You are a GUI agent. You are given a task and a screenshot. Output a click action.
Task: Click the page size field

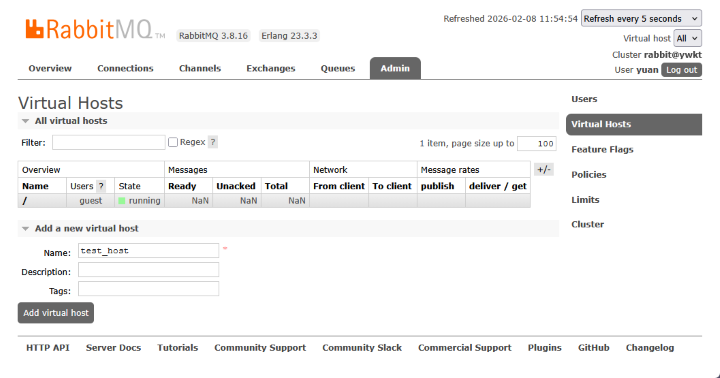point(537,143)
